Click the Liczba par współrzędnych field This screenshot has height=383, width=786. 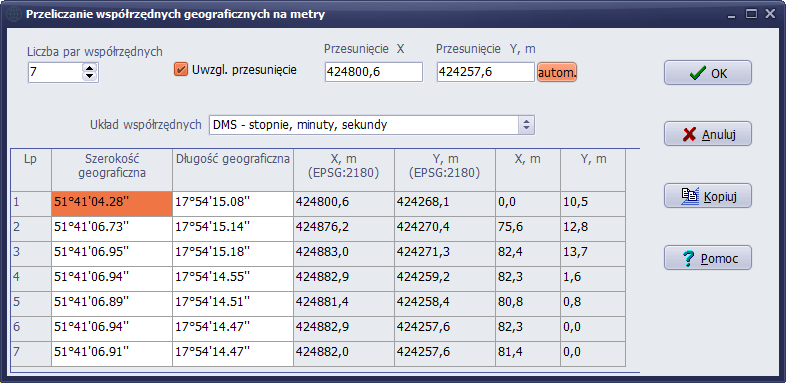coord(55,72)
